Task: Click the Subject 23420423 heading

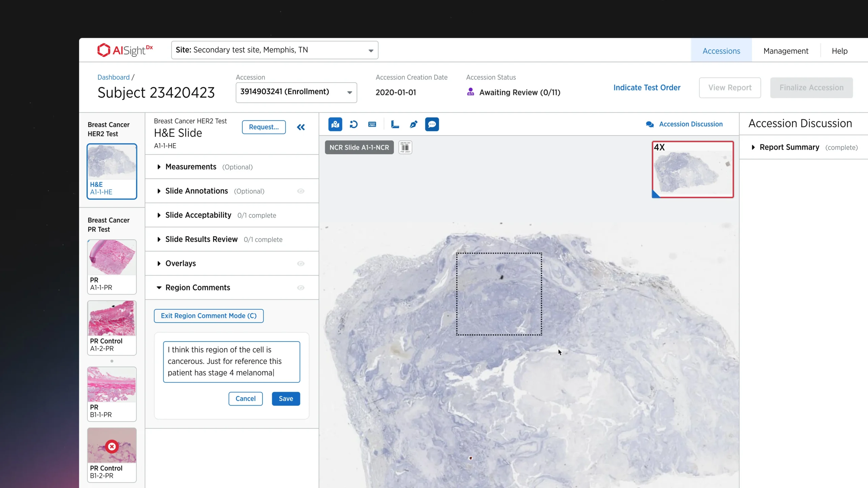Action: click(156, 93)
